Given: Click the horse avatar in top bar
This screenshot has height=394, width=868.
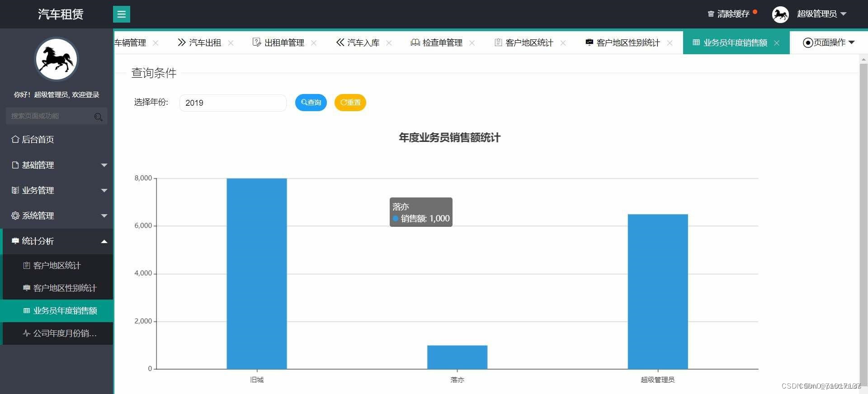Looking at the screenshot, I should pos(780,14).
